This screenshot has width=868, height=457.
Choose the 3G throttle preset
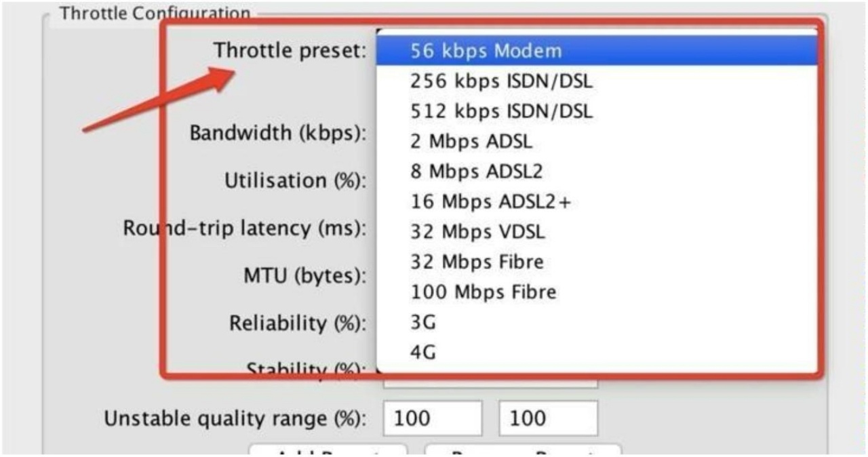(x=423, y=323)
